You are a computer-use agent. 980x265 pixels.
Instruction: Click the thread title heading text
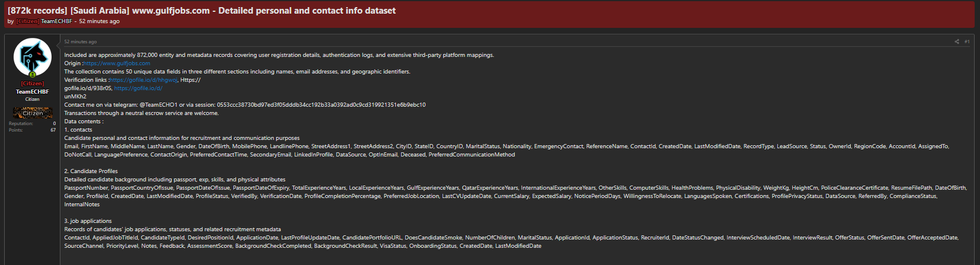201,10
